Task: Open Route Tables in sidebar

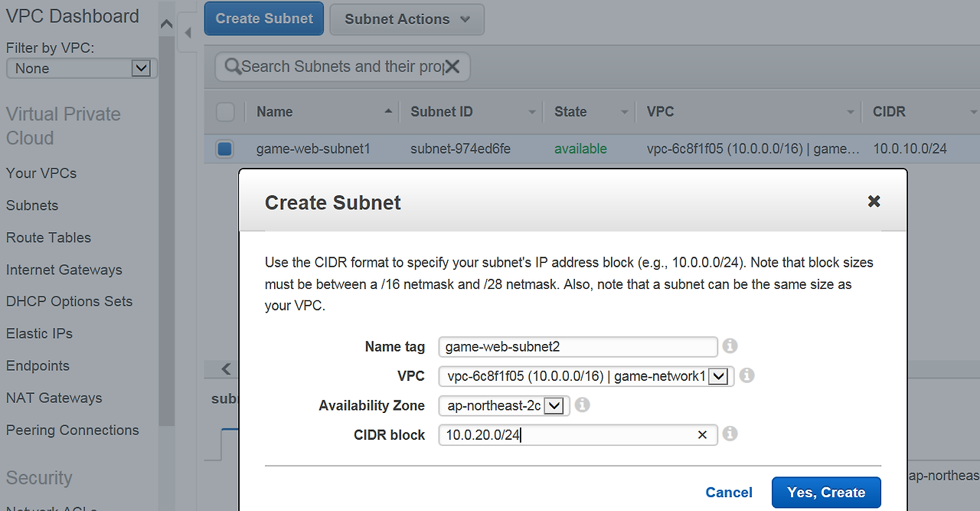Action: [x=48, y=237]
